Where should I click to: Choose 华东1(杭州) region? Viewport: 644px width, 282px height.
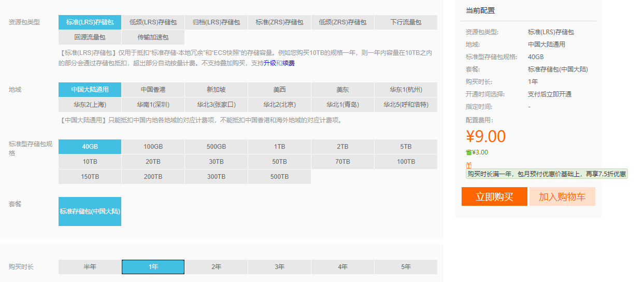pyautogui.click(x=406, y=90)
